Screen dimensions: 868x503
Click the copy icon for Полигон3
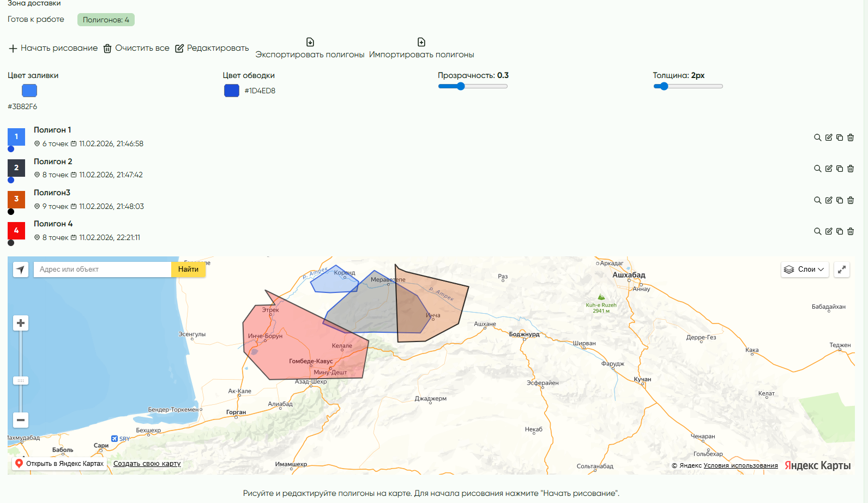click(840, 200)
